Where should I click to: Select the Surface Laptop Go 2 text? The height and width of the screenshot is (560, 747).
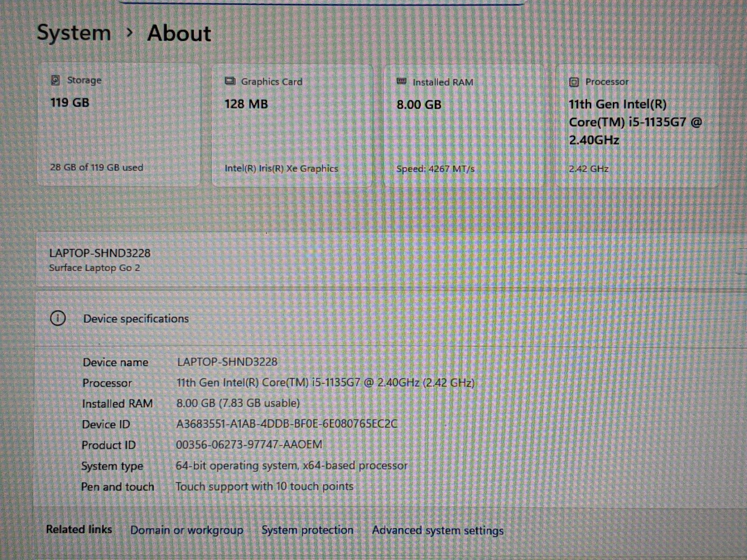point(94,268)
